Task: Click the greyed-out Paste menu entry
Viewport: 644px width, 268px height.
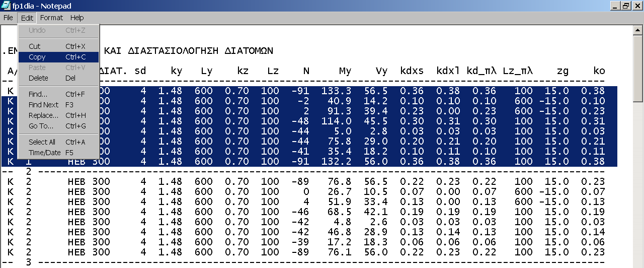Action: (x=58, y=68)
